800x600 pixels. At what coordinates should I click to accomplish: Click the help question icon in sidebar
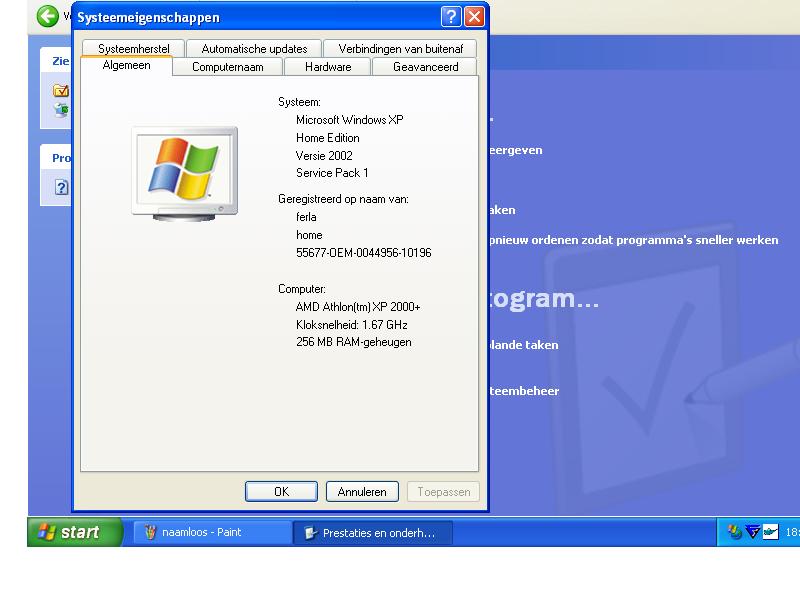(x=61, y=187)
